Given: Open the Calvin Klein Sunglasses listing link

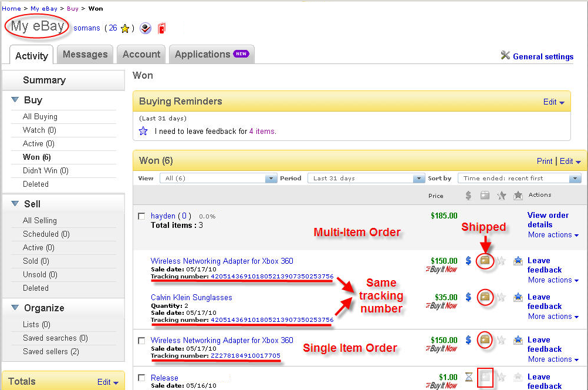Looking at the screenshot, I should pyautogui.click(x=191, y=297).
